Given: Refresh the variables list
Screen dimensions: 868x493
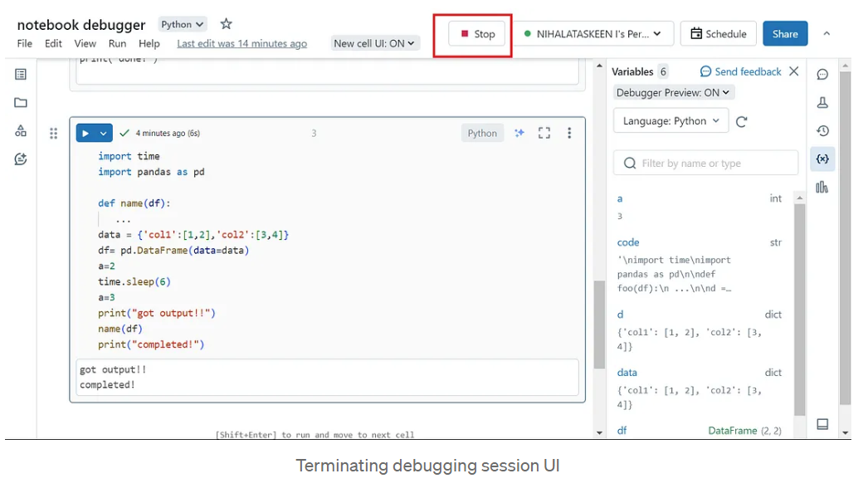Looking at the screenshot, I should click(742, 121).
